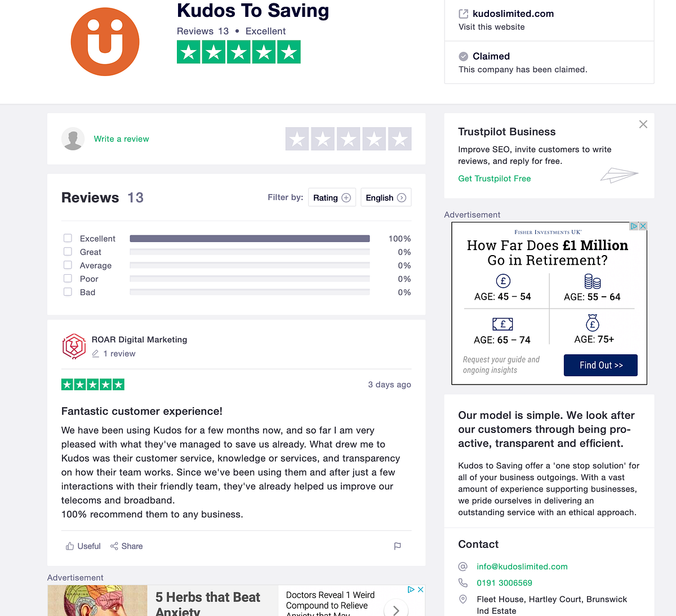Screen dimensions: 676x616
Task: Open the Rating filter dropdown
Action: click(x=332, y=197)
